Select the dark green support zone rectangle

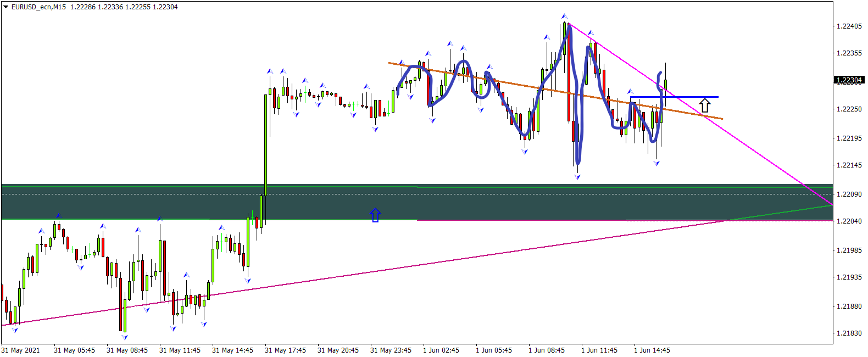417,202
